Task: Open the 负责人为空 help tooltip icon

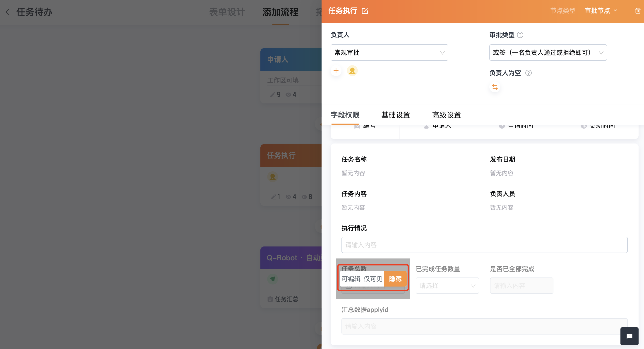Action: click(529, 73)
